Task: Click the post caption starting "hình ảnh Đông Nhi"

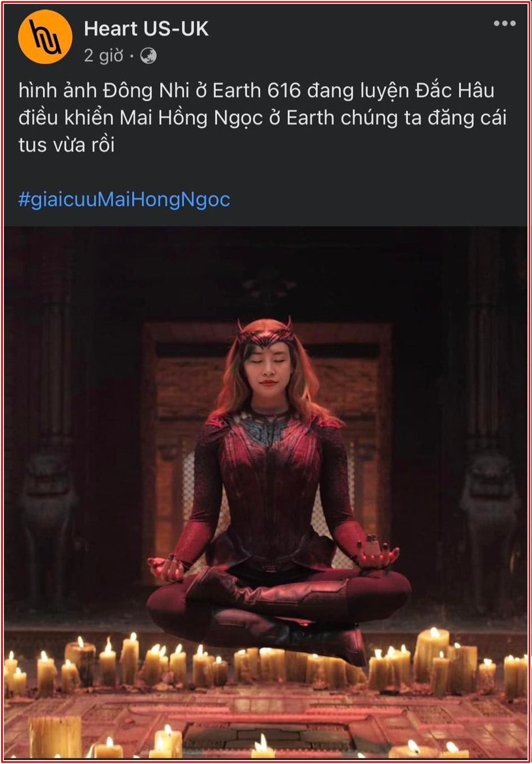Action: [x=262, y=117]
